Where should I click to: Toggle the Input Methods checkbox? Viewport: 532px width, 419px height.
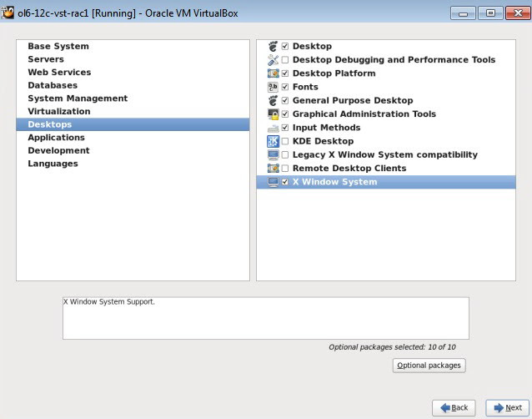tap(285, 128)
